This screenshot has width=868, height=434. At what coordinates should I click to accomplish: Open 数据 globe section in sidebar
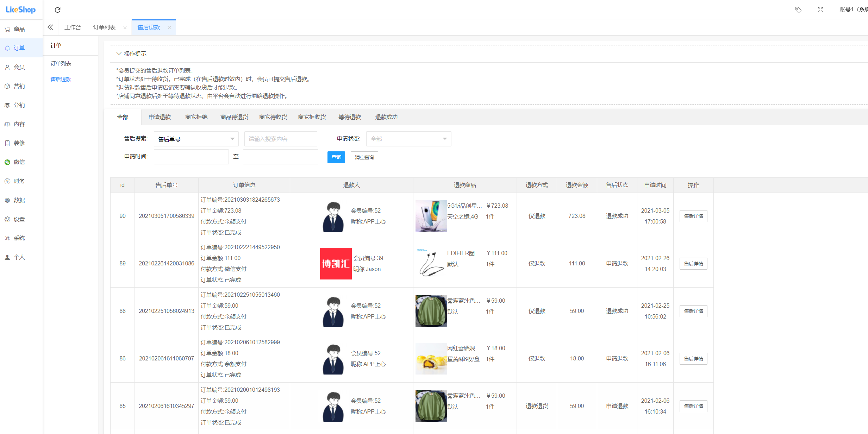click(18, 200)
